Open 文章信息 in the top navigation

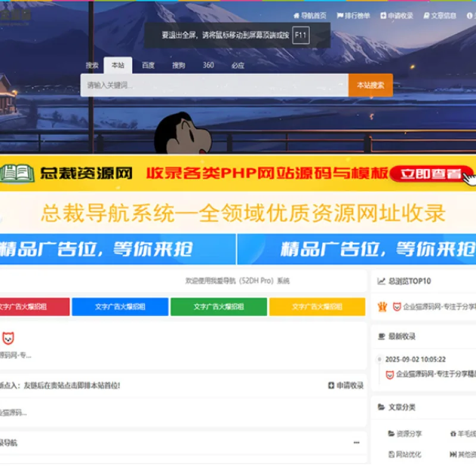tap(440, 15)
